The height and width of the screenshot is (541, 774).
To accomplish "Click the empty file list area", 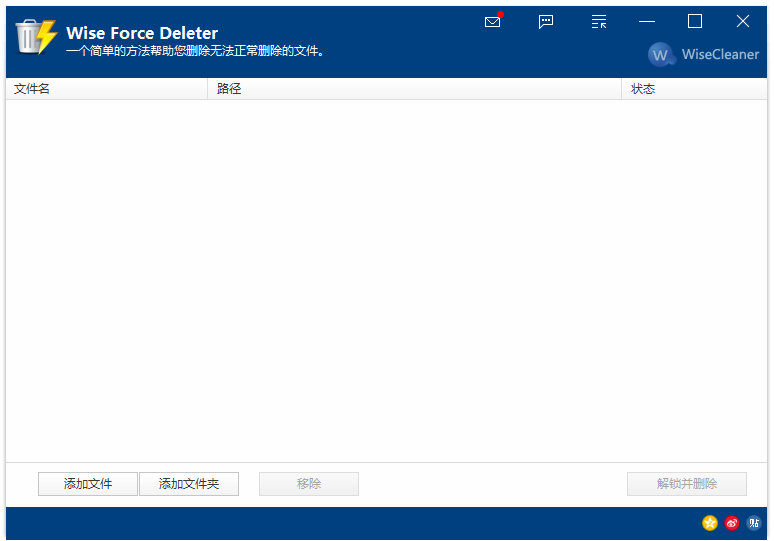I will coord(386,280).
